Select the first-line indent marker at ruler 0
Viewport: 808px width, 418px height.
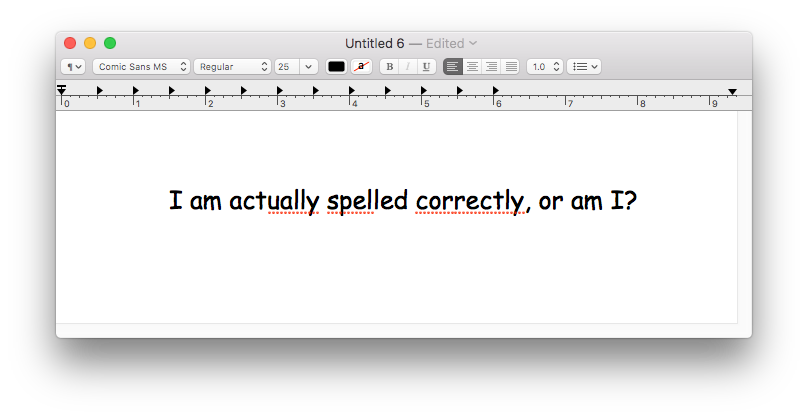point(61,87)
